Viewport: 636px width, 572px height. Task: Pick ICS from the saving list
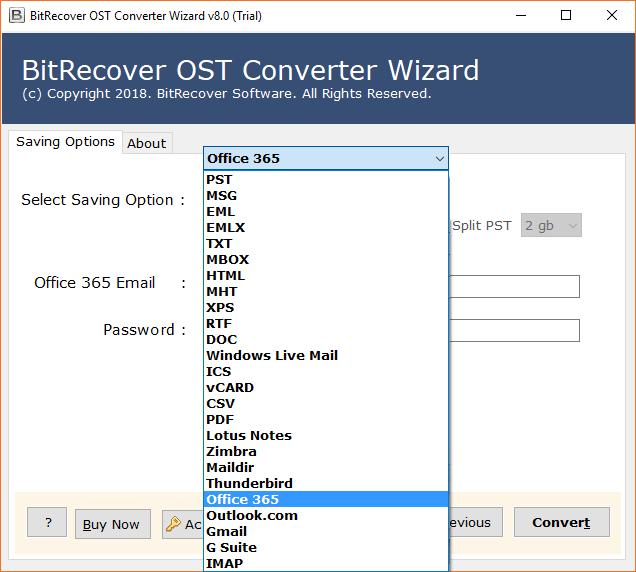(x=326, y=372)
